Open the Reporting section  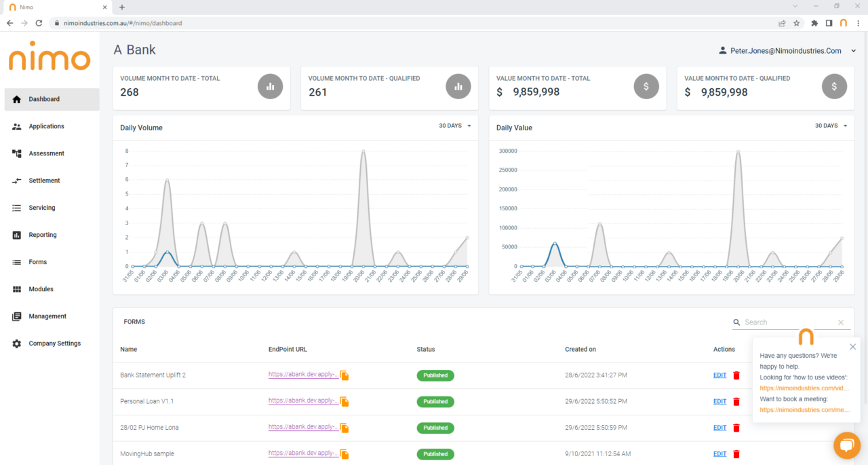pyautogui.click(x=41, y=235)
